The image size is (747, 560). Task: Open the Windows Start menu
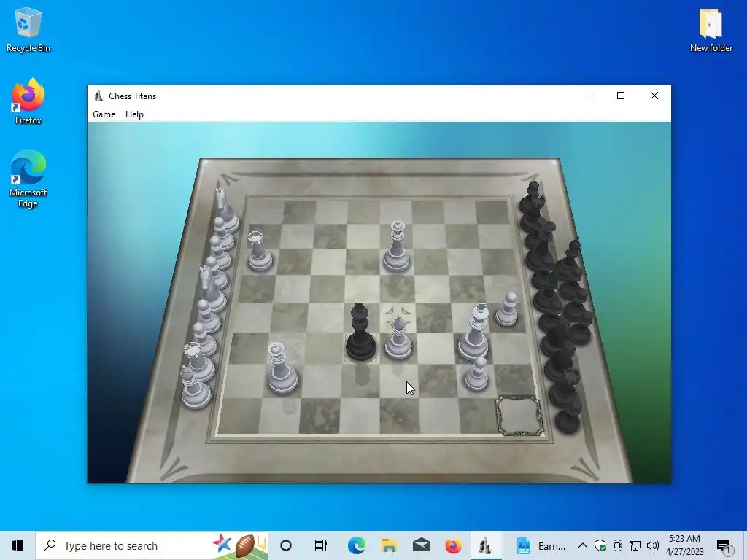pyautogui.click(x=18, y=545)
